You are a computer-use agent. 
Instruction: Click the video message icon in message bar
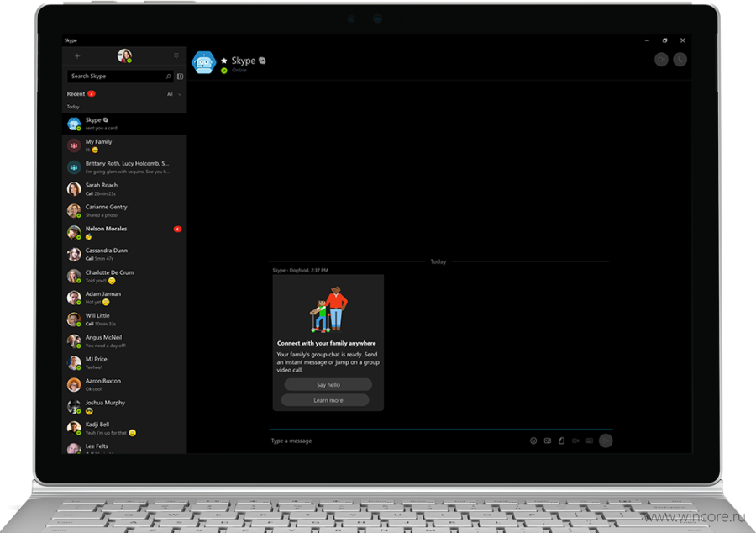tap(575, 441)
